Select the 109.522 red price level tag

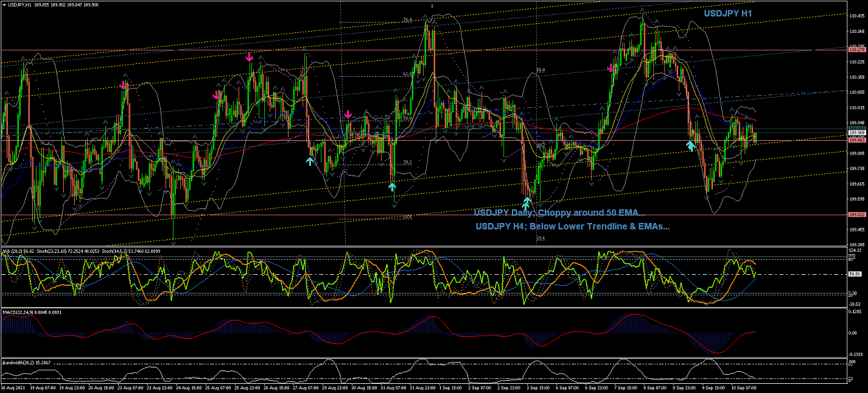(857, 214)
